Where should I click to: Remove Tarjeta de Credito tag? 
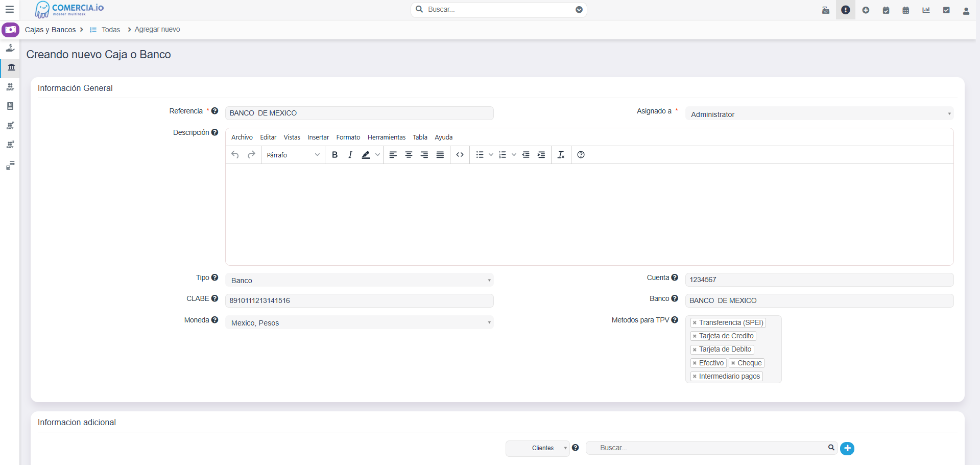pyautogui.click(x=695, y=336)
